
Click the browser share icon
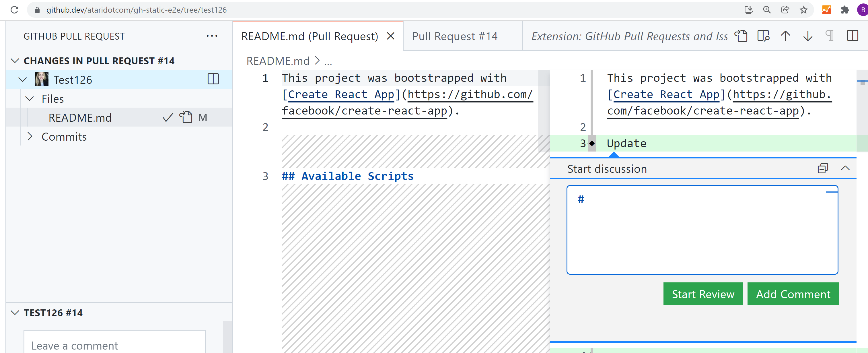pos(785,10)
